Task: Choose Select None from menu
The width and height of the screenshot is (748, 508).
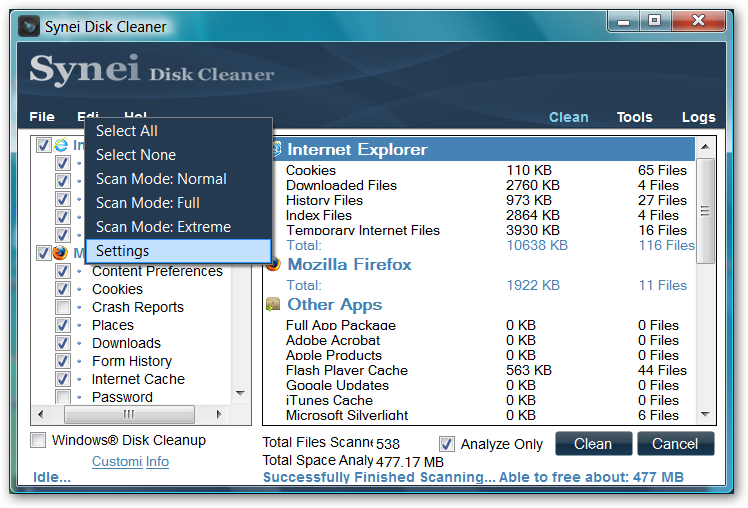Action: pyautogui.click(x=178, y=155)
